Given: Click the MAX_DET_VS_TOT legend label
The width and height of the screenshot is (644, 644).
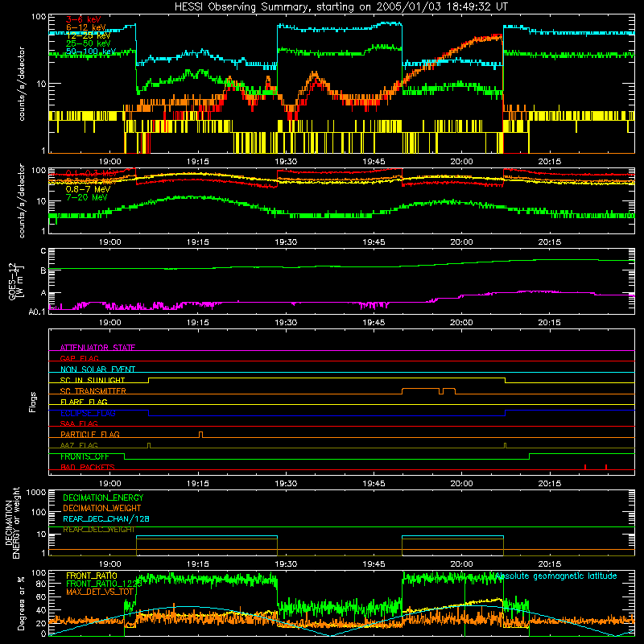Looking at the screenshot, I should 100,592.
